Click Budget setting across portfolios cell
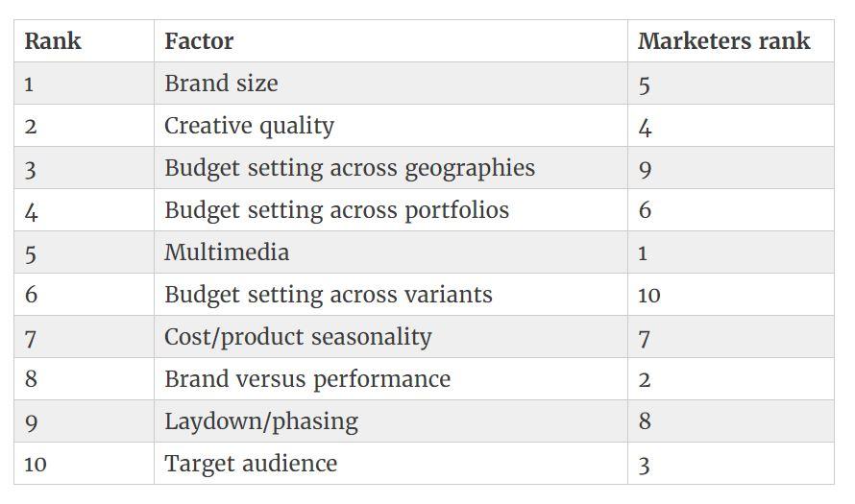The width and height of the screenshot is (855, 504). 336,210
